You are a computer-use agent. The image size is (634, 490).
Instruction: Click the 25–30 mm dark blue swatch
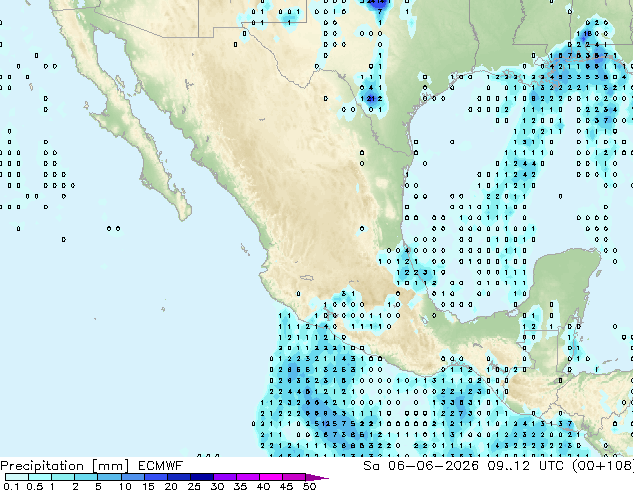pos(201,477)
